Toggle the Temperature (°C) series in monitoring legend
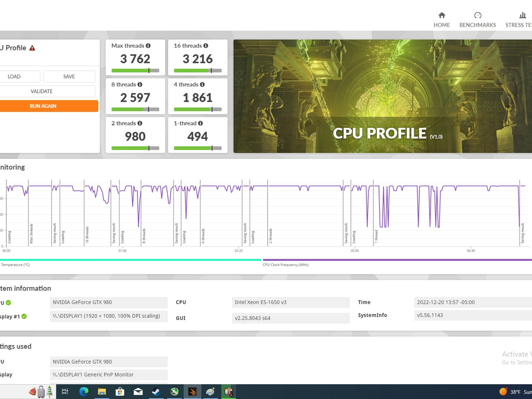This screenshot has height=399, width=532. tap(15, 265)
